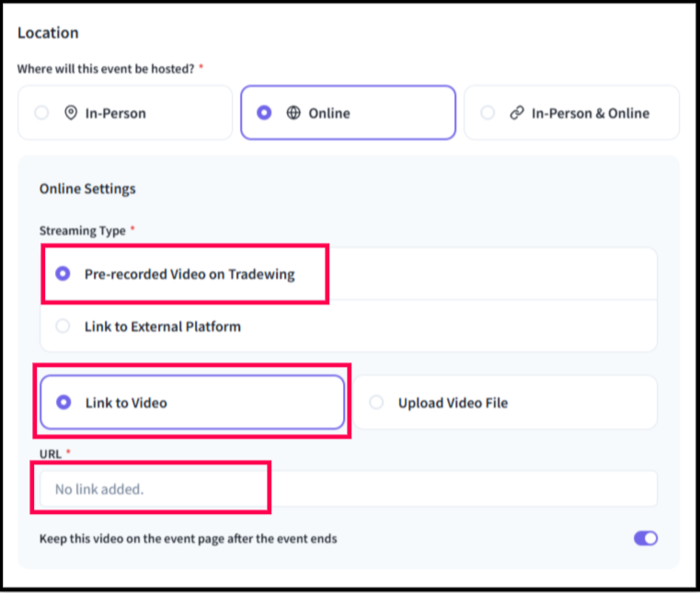The height and width of the screenshot is (593, 700).
Task: Click the Pre-recorded Video on Tradewing text
Action: (189, 274)
